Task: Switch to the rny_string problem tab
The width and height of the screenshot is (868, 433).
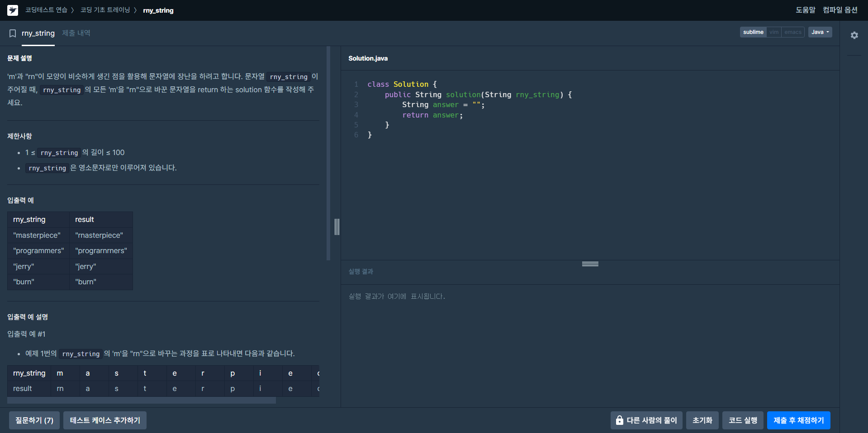Action: click(38, 33)
